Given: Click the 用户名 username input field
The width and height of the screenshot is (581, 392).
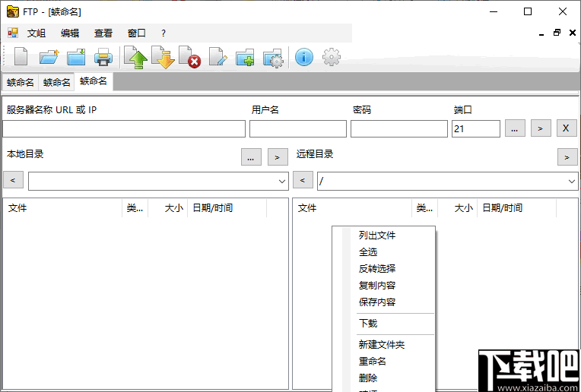Looking at the screenshot, I should tap(298, 129).
